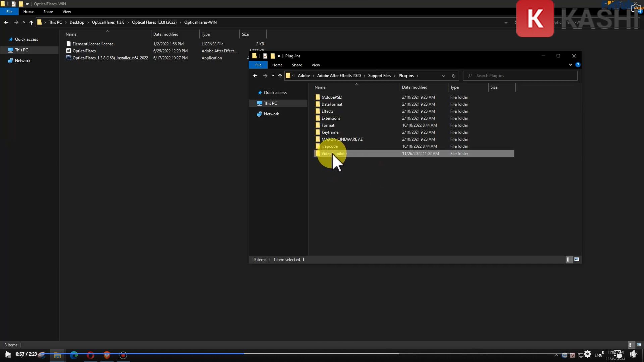Click the video progress bar
The image size is (644, 362).
(302, 353)
